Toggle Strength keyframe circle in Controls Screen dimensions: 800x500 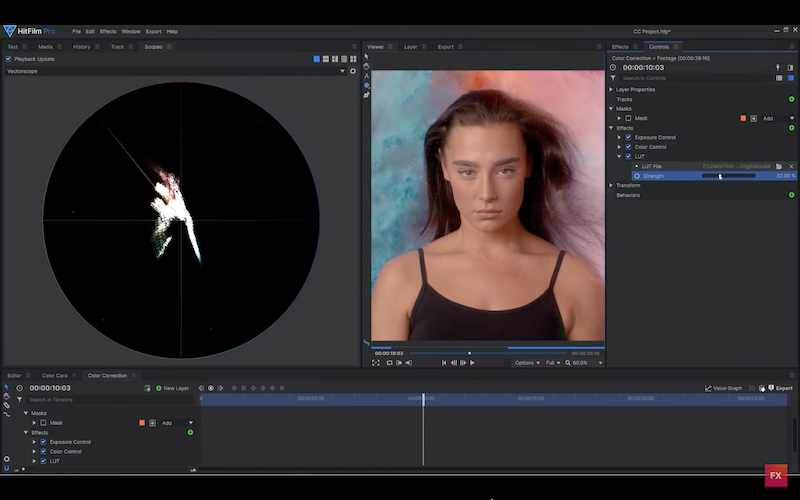click(637, 176)
